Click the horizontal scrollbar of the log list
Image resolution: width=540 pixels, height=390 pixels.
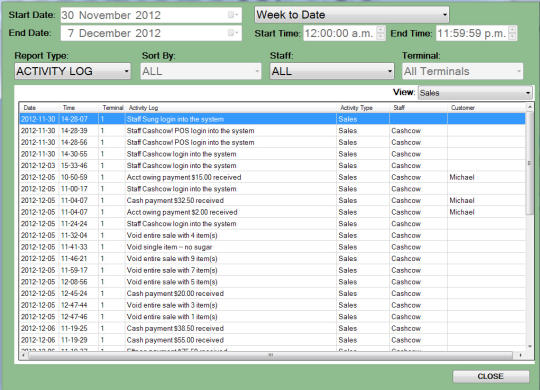coord(271,355)
